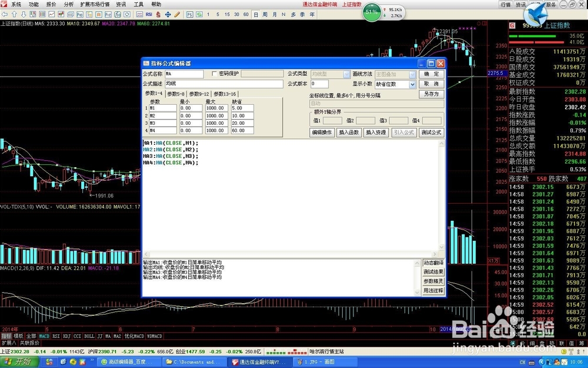Screen dimensions: 588x368
Task: Click the green refresh toolbar icon
Action: point(199,14)
